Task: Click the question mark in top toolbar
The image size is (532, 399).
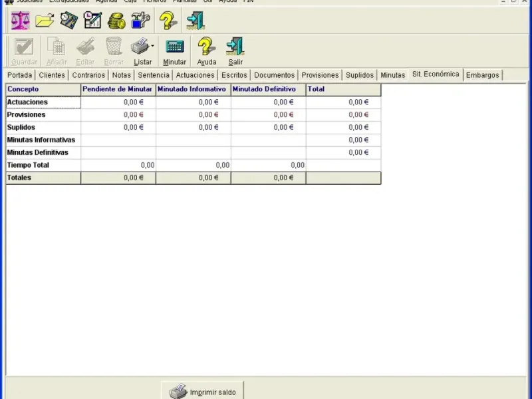Action: click(168, 21)
